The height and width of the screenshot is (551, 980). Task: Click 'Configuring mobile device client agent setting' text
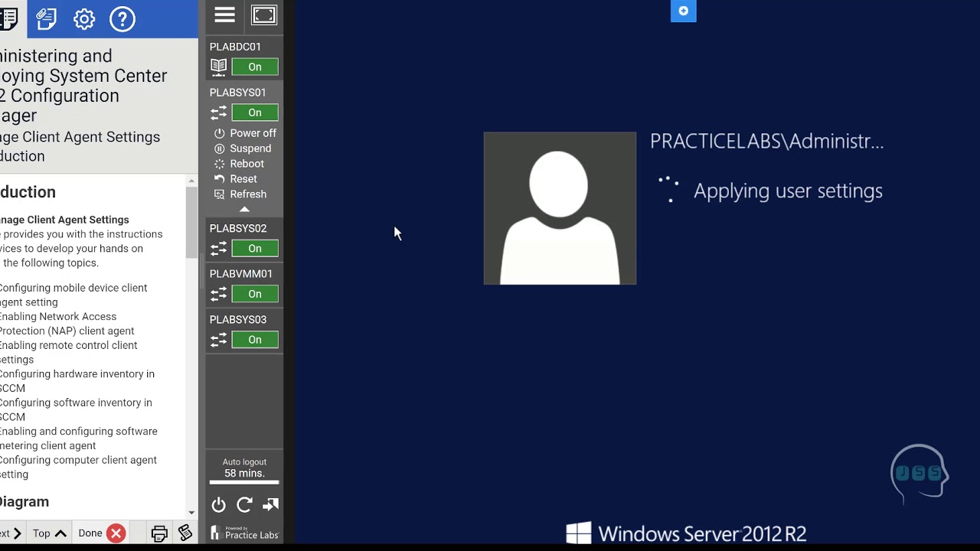(73, 295)
